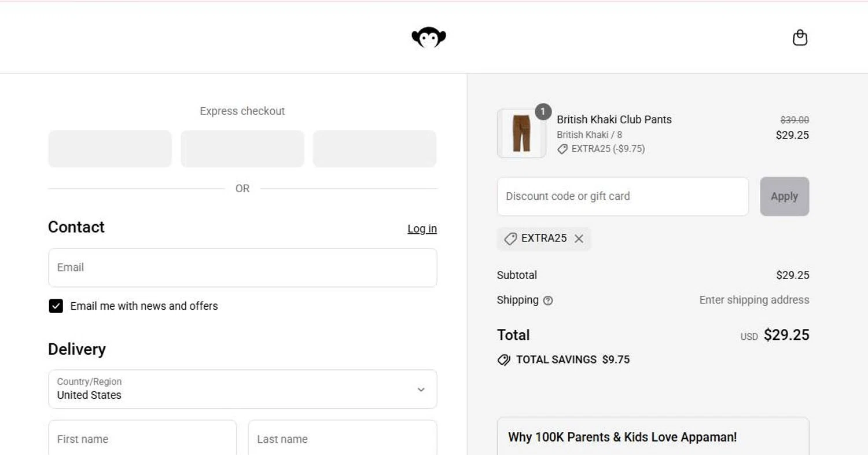
Task: Click the Express checkout label
Action: pos(242,111)
